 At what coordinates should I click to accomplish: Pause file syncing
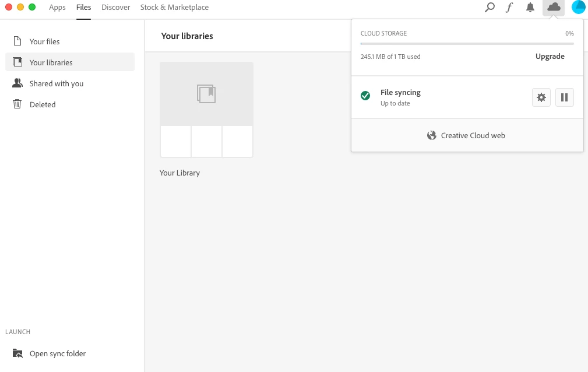pyautogui.click(x=564, y=97)
